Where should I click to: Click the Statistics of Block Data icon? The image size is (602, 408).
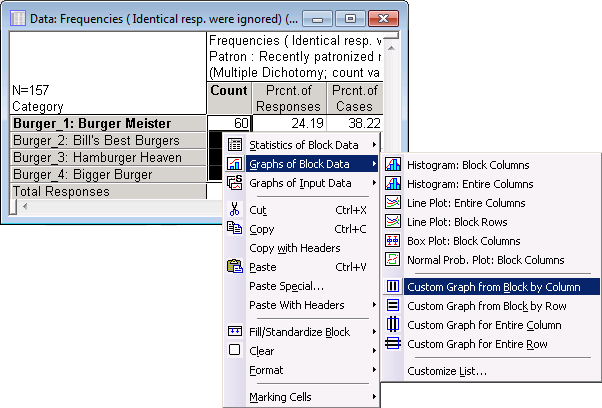click(x=234, y=145)
